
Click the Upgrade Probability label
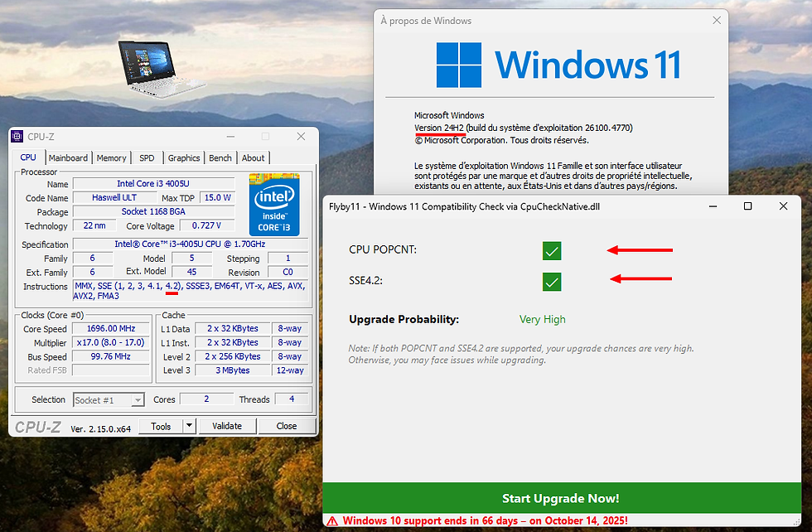coord(404,320)
